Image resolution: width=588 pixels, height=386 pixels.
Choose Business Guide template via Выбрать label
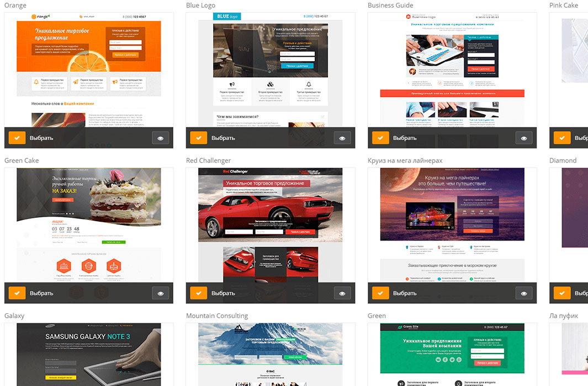(405, 138)
